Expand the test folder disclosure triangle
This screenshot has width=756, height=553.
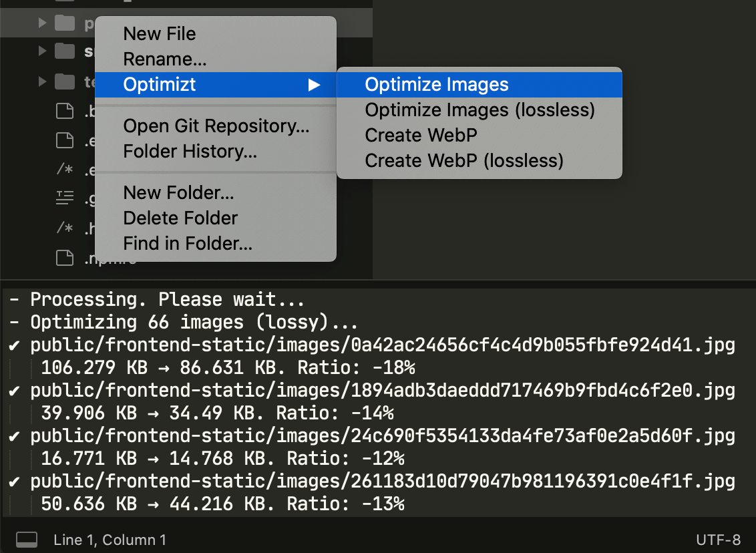click(x=42, y=80)
